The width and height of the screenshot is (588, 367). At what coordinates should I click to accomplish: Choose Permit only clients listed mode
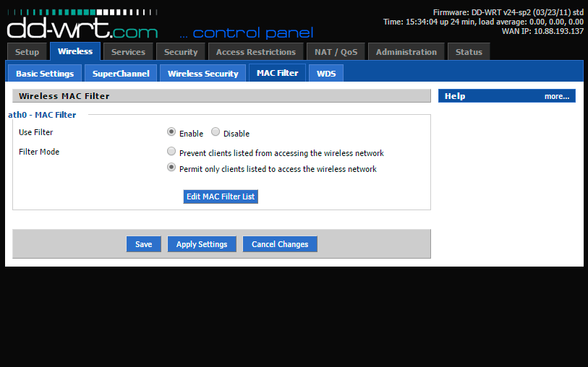171,168
